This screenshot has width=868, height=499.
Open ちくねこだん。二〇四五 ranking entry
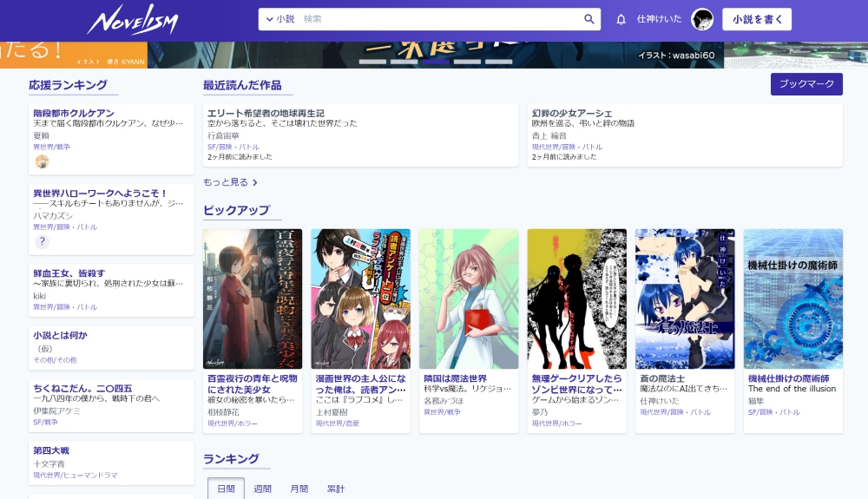pyautogui.click(x=82, y=389)
